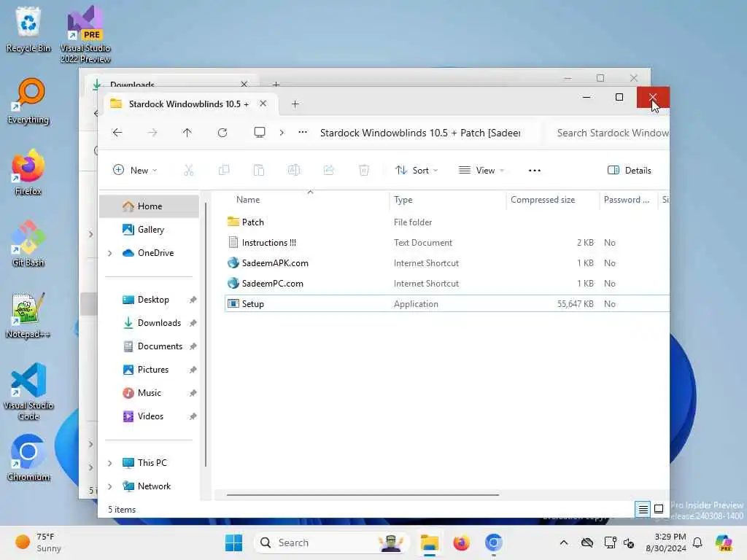Select the Instructions !!! text document
This screenshot has width=747, height=560.
(447, 242)
